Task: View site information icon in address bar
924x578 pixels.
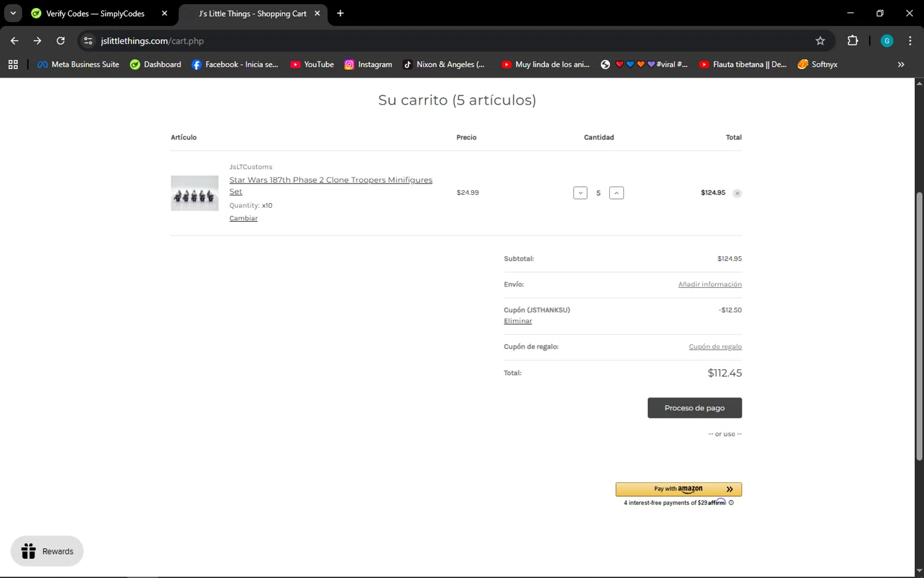Action: (88, 41)
